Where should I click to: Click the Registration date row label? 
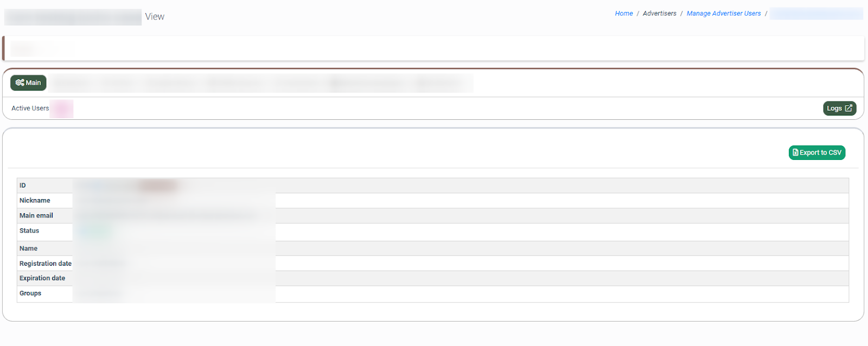tap(46, 264)
